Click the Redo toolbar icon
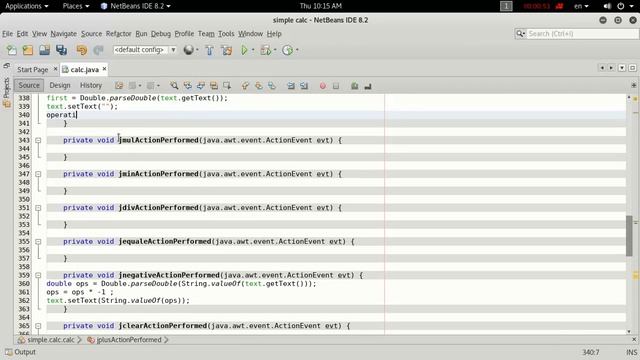 tap(98, 50)
